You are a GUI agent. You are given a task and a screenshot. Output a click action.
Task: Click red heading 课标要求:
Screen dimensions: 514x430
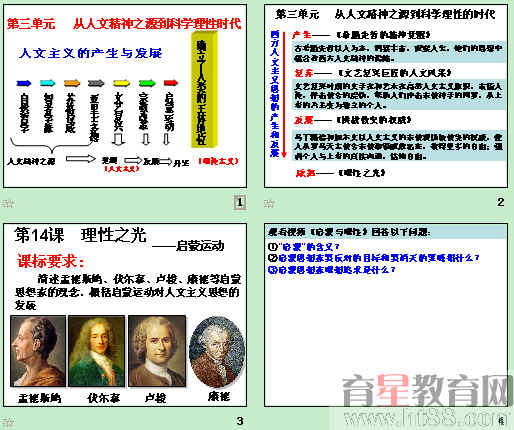(51, 261)
